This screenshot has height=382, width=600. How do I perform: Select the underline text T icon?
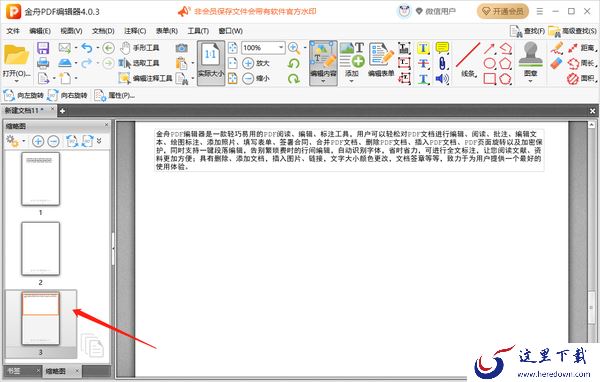[x=423, y=79]
